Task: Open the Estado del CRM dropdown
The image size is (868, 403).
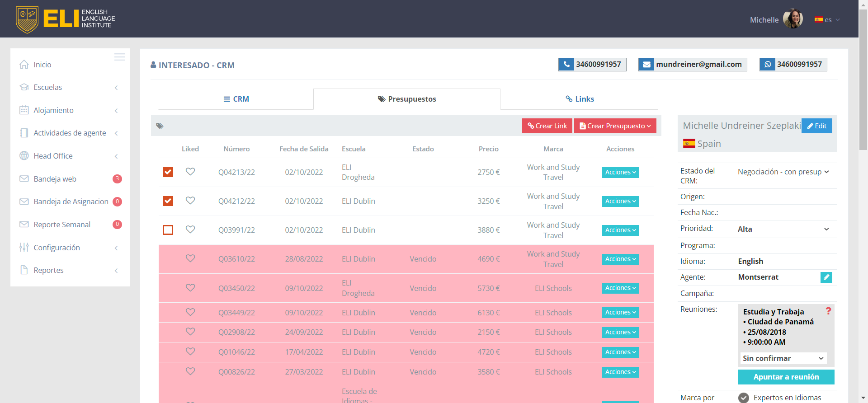Action: [x=783, y=172]
